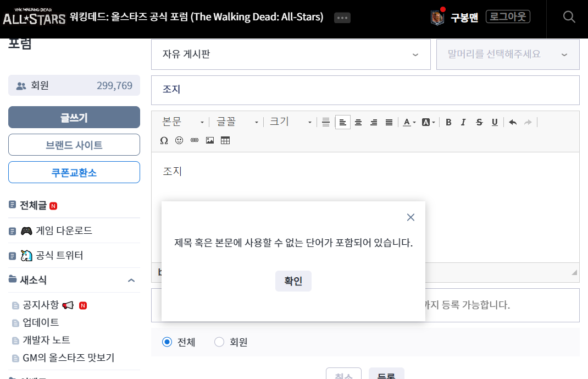Toggle bold formatting in editor toolbar
Screen dimensions: 588x379
[448, 122]
